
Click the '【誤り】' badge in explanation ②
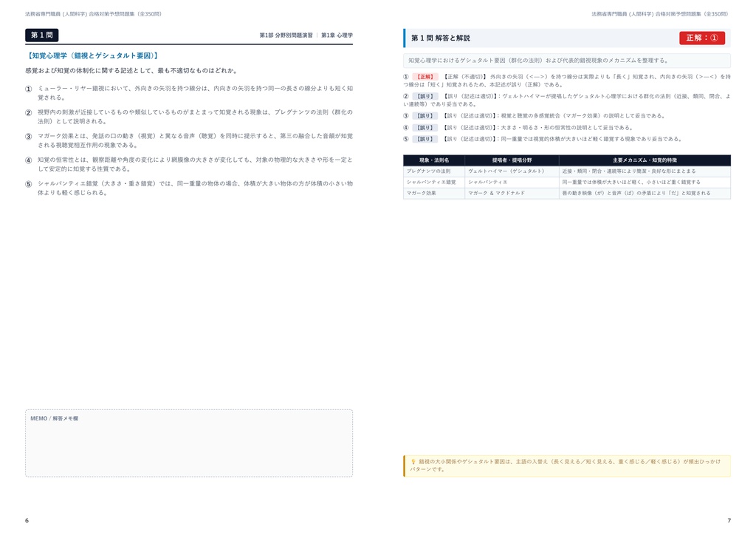pyautogui.click(x=425, y=97)
